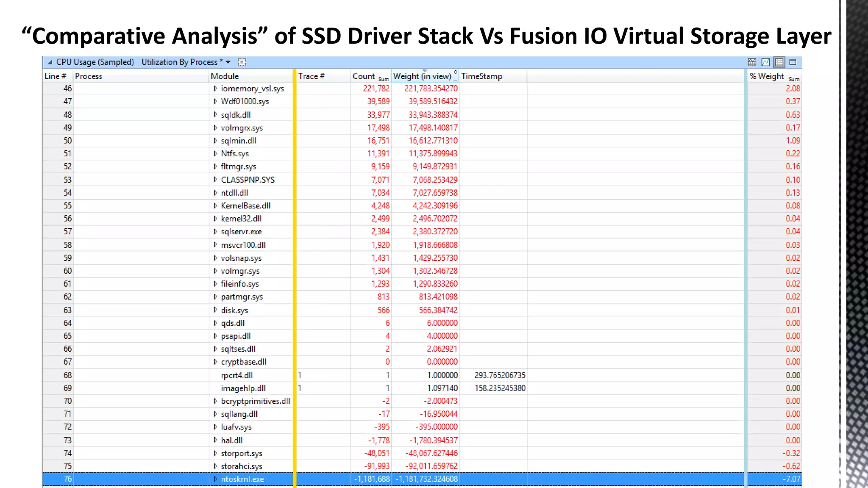Expand the bcryptprimitives.dll module row
Viewport: 868px width, 488px height.
point(215,401)
